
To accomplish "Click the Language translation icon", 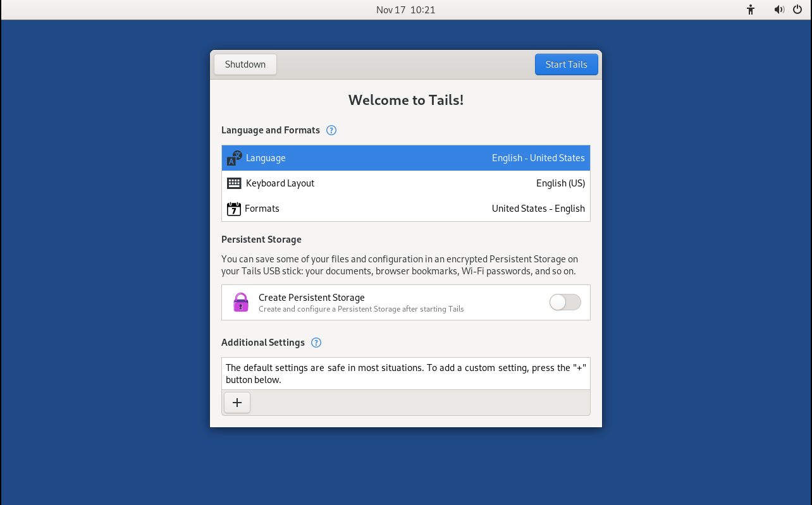I will click(x=234, y=158).
